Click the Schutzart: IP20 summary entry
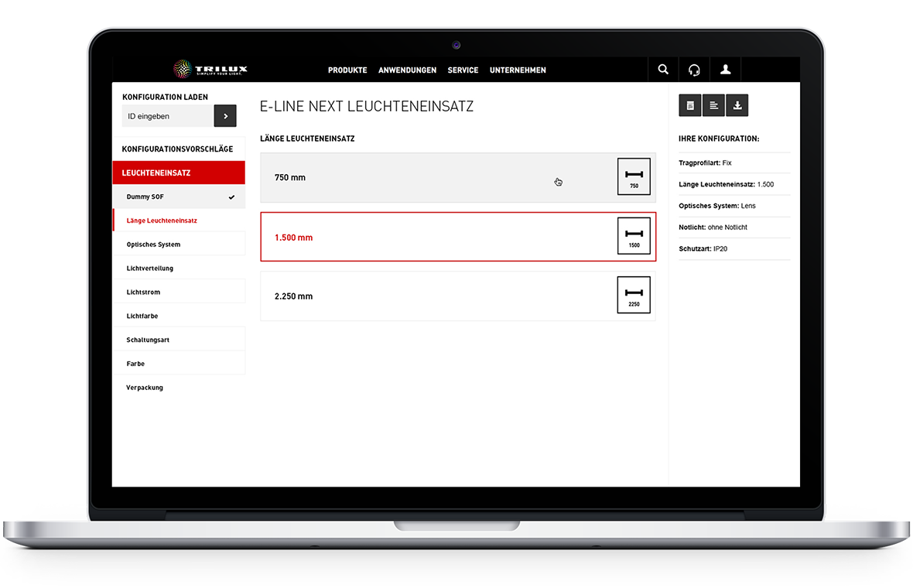Image resolution: width=913 pixels, height=588 pixels. pyautogui.click(x=703, y=249)
